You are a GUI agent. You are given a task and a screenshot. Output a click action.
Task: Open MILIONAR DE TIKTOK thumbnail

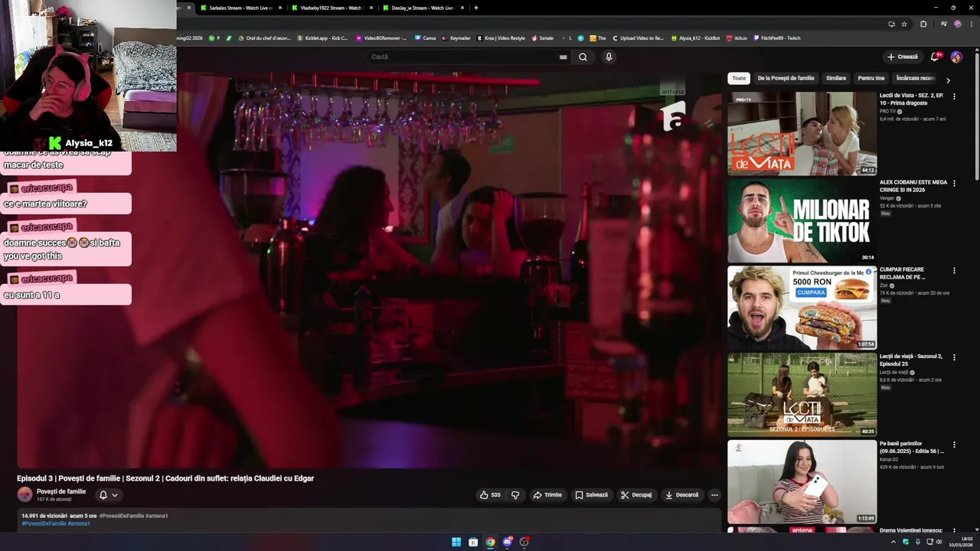pyautogui.click(x=802, y=220)
